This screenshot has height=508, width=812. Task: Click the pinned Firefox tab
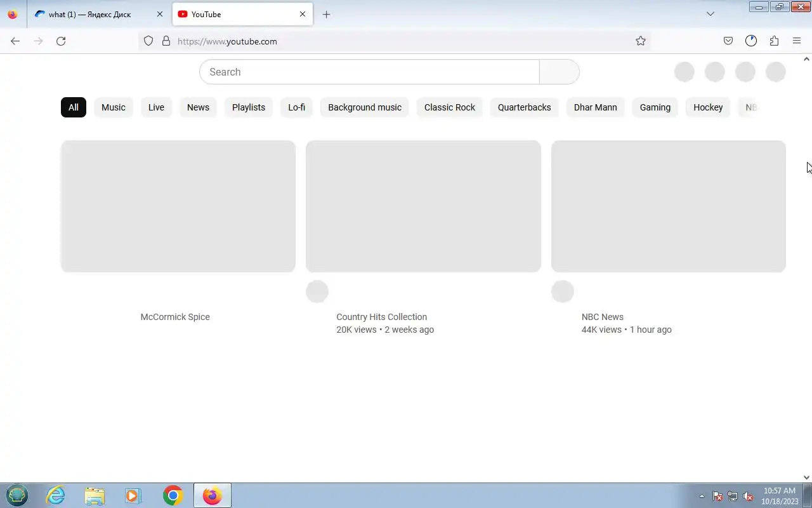tap(13, 14)
